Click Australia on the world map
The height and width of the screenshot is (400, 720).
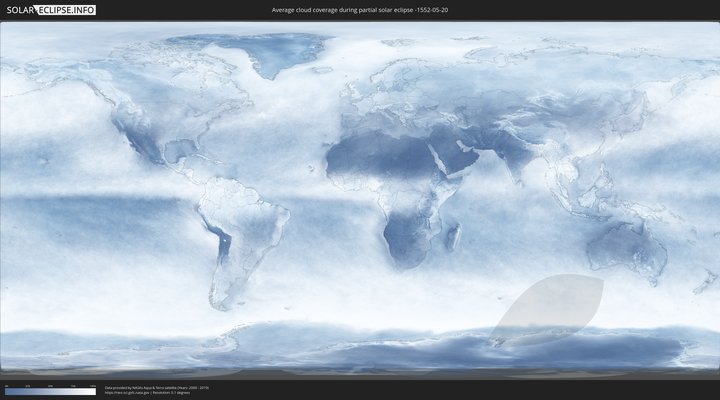click(625, 246)
